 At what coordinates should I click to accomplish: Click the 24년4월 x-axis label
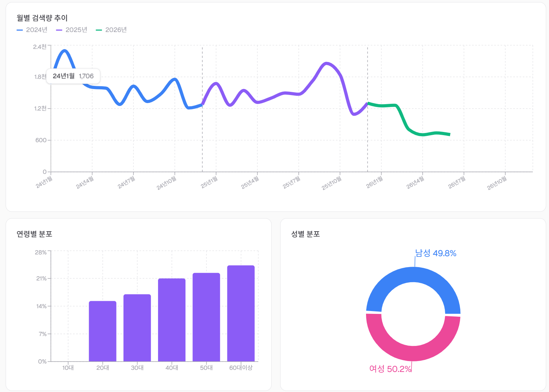coord(85,182)
